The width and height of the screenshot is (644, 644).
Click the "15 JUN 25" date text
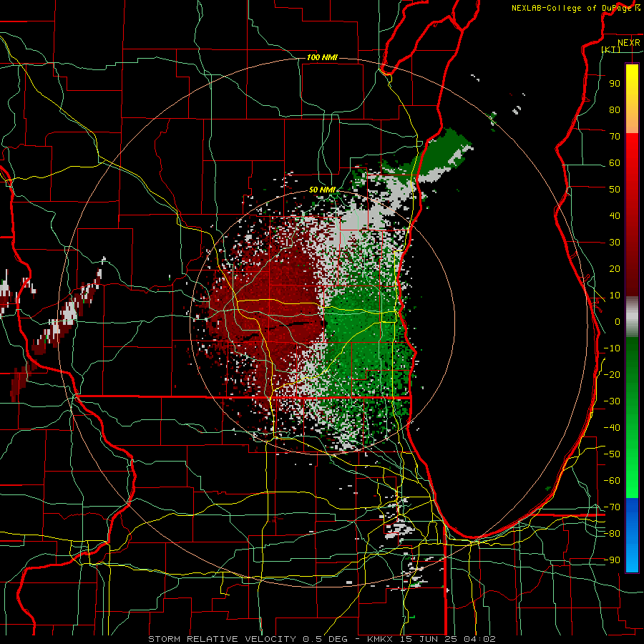click(x=429, y=639)
